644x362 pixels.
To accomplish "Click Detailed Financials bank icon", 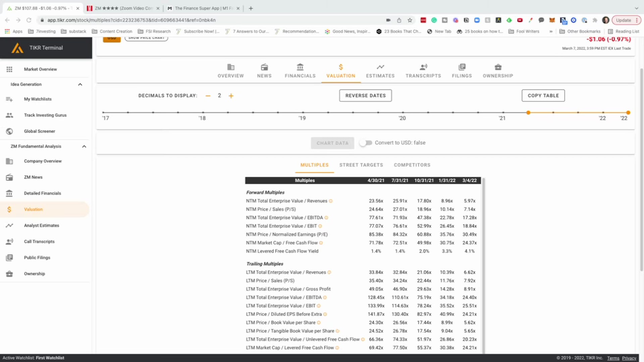I will pos(9,193).
